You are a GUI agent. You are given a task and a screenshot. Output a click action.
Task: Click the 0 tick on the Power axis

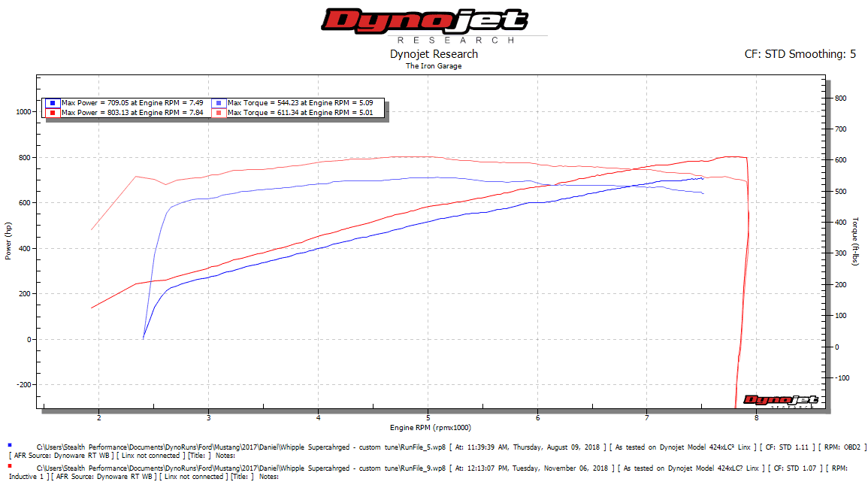point(29,340)
